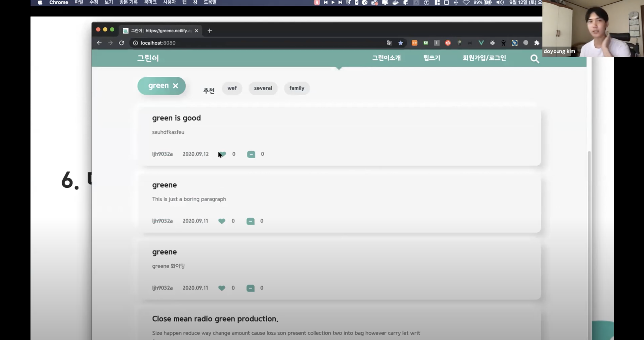Click heart icon on "greene 화이팅" post
Image resolution: width=644 pixels, height=340 pixels.
pyautogui.click(x=222, y=288)
